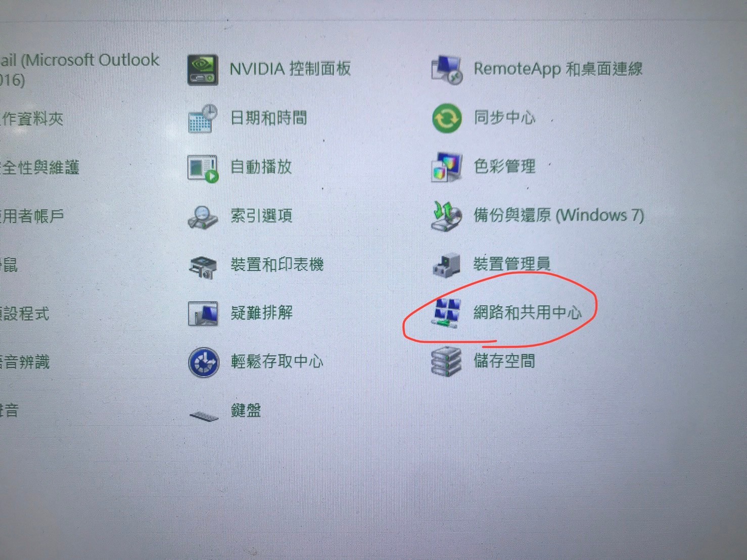Click the green 同步中心 icon

(447, 118)
